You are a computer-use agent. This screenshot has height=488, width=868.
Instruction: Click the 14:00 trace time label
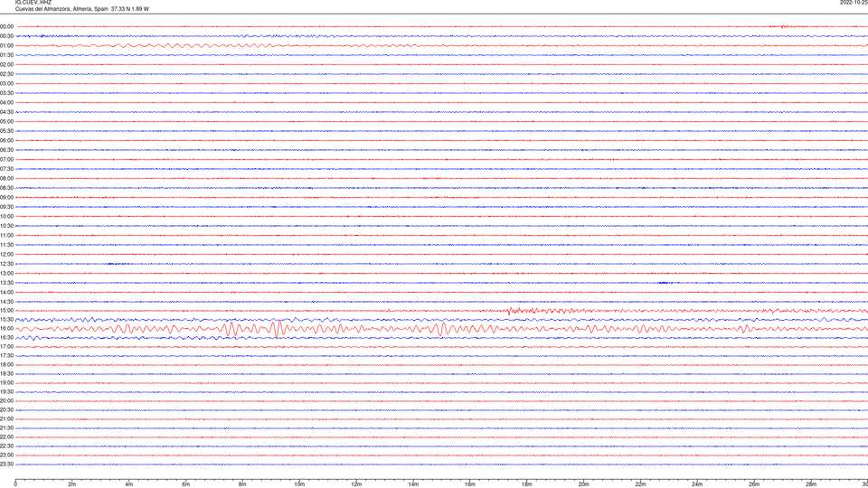[x=6, y=292]
